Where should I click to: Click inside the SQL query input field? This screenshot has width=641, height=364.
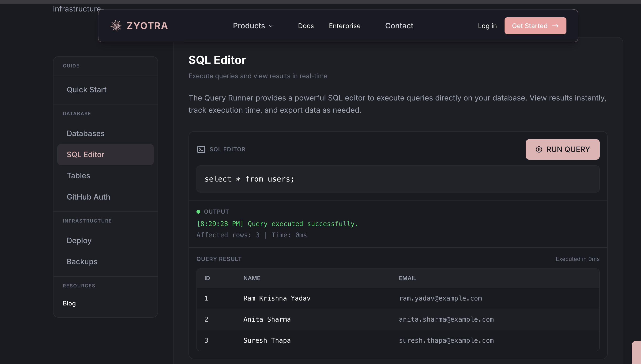398,179
